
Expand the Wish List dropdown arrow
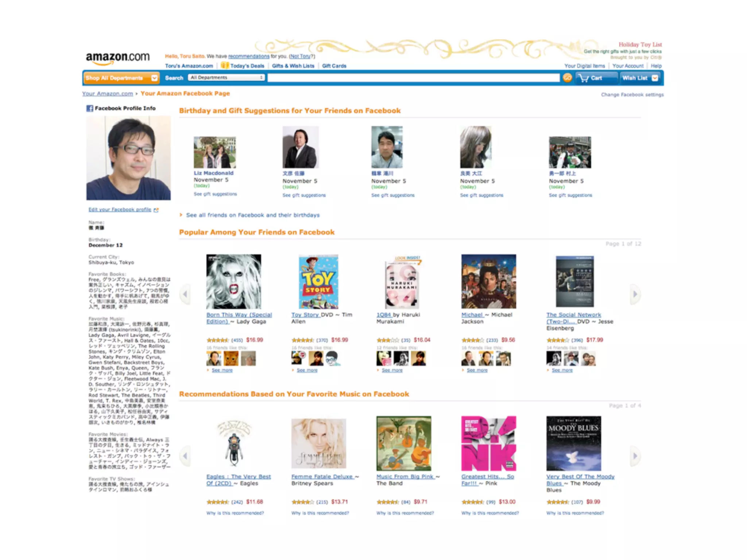(655, 78)
